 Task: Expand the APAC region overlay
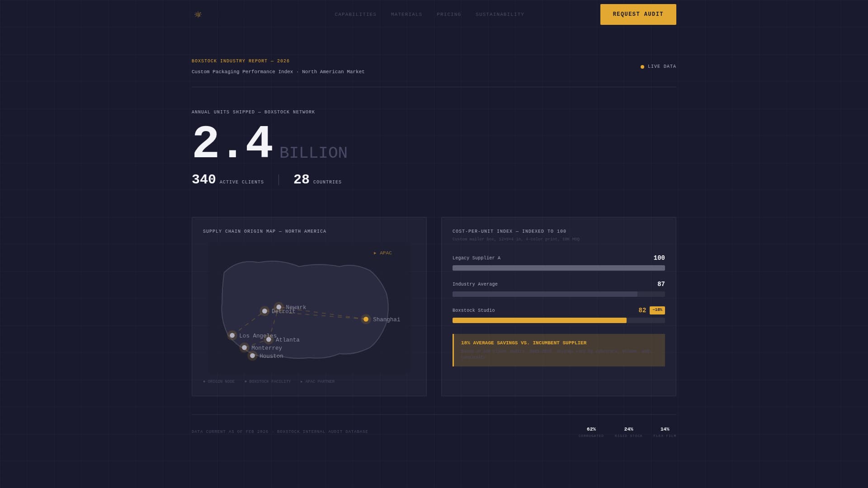pyautogui.click(x=382, y=253)
